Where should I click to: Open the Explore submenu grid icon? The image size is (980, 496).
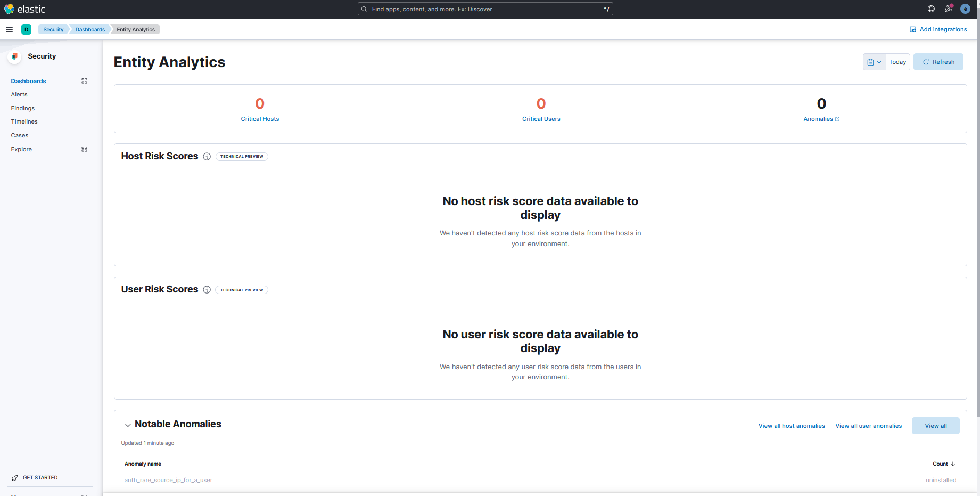tap(84, 149)
